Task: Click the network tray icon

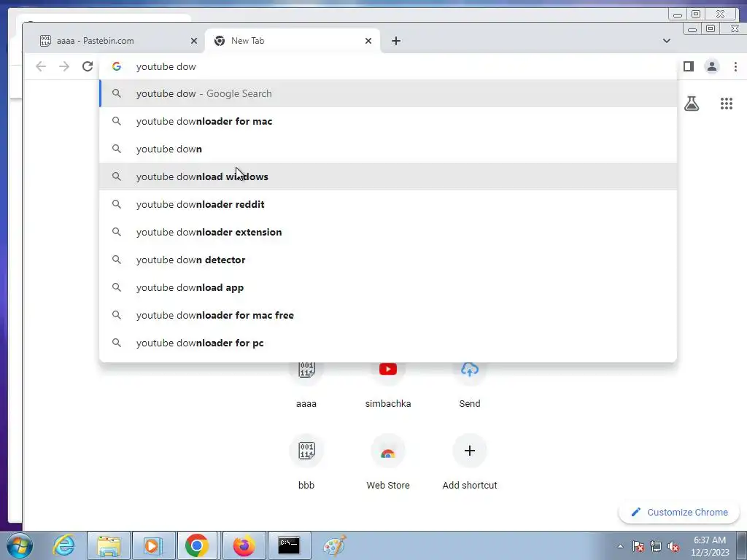Action: click(656, 546)
